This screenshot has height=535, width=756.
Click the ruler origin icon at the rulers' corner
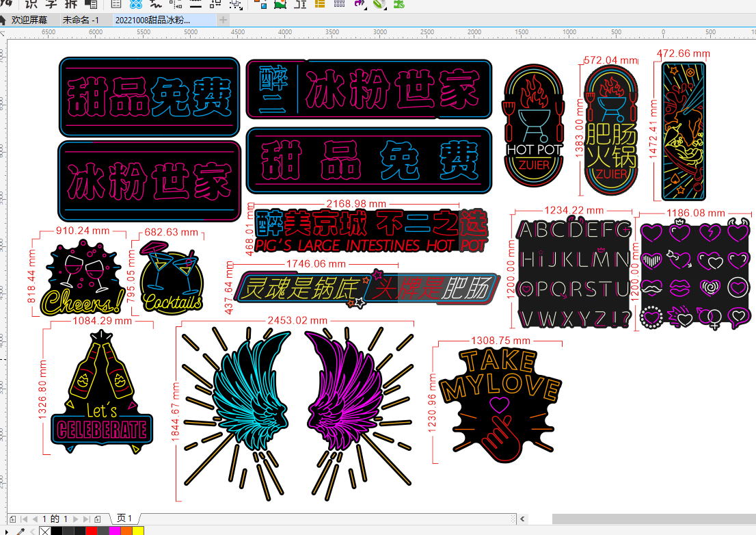[x=3, y=32]
